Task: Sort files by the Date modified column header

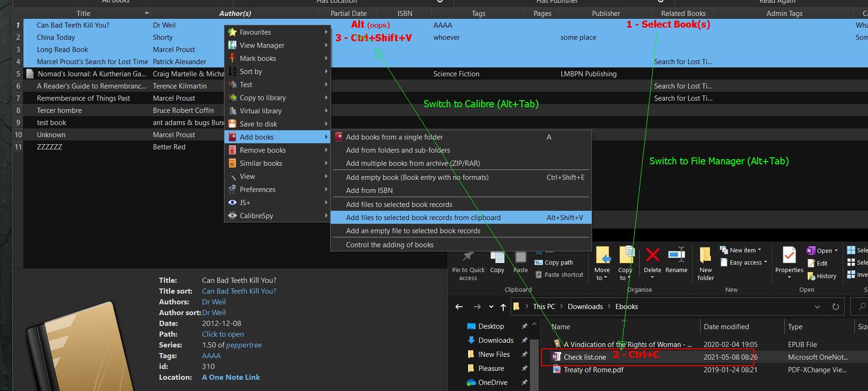Action: click(726, 326)
